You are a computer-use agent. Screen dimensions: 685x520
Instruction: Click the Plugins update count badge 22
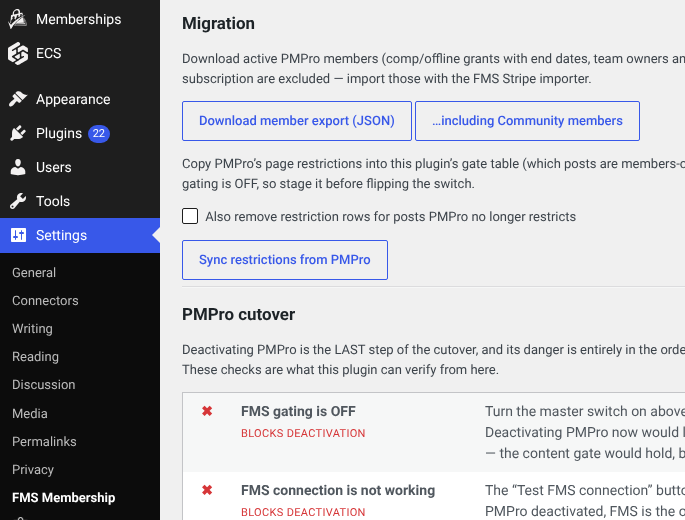99,133
